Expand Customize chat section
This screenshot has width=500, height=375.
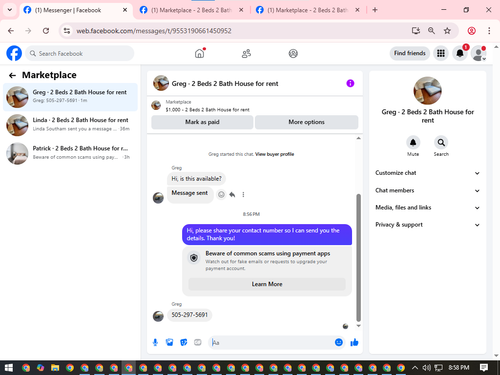click(428, 173)
